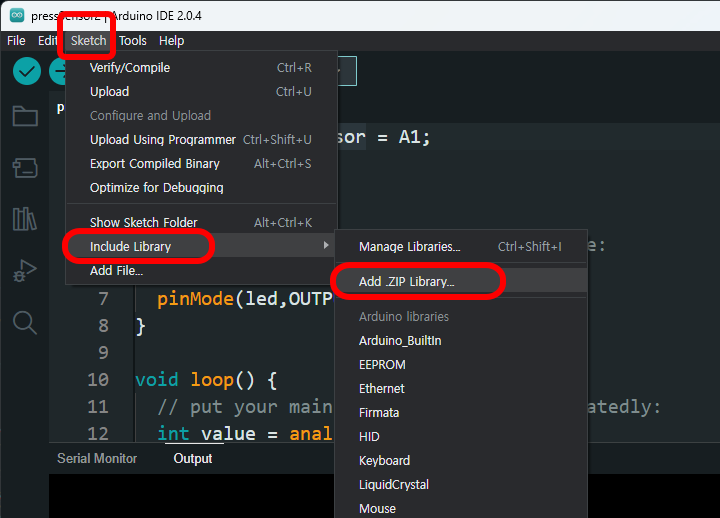Include the EEPROM library
720x518 pixels.
point(461,365)
